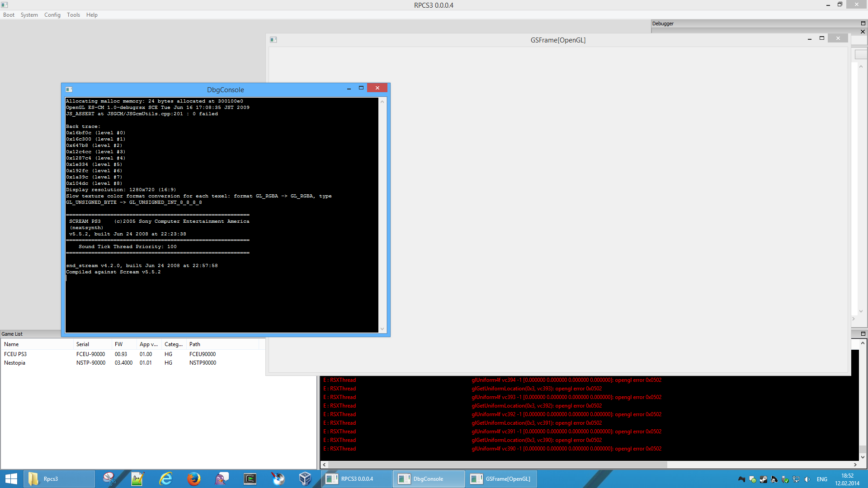Click the volume icon in system tray
This screenshot has height=488, width=868.
pos(807,479)
